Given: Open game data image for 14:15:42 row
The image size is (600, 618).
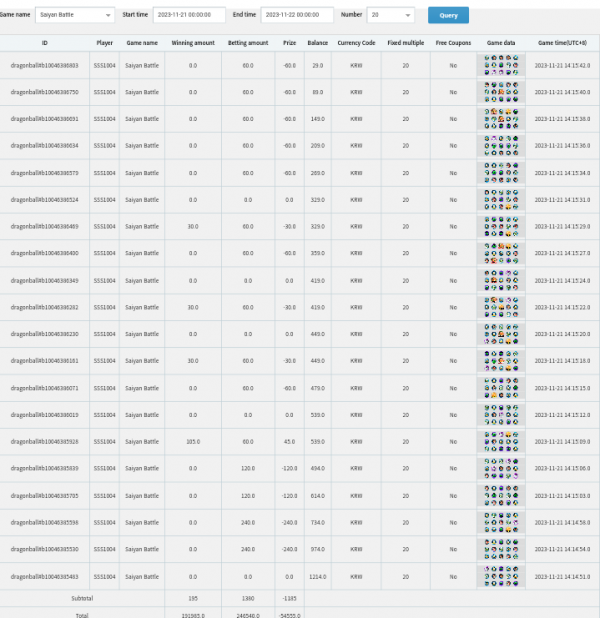Looking at the screenshot, I should (x=501, y=65).
